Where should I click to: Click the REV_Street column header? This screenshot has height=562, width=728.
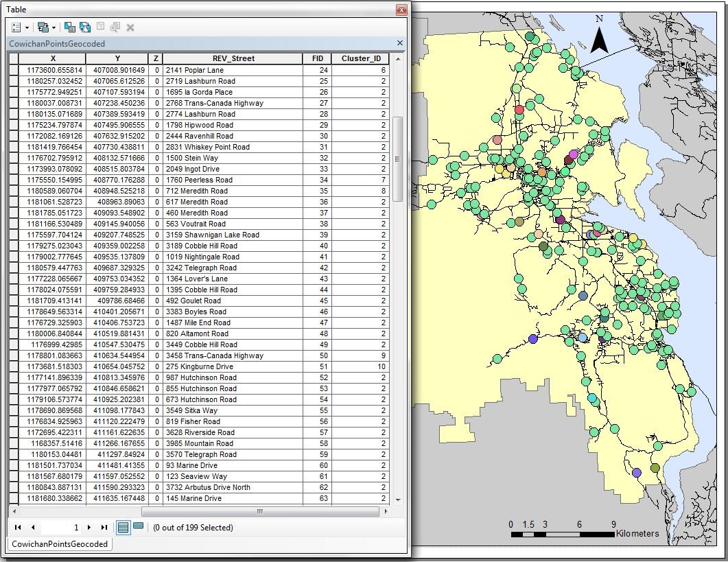click(232, 59)
